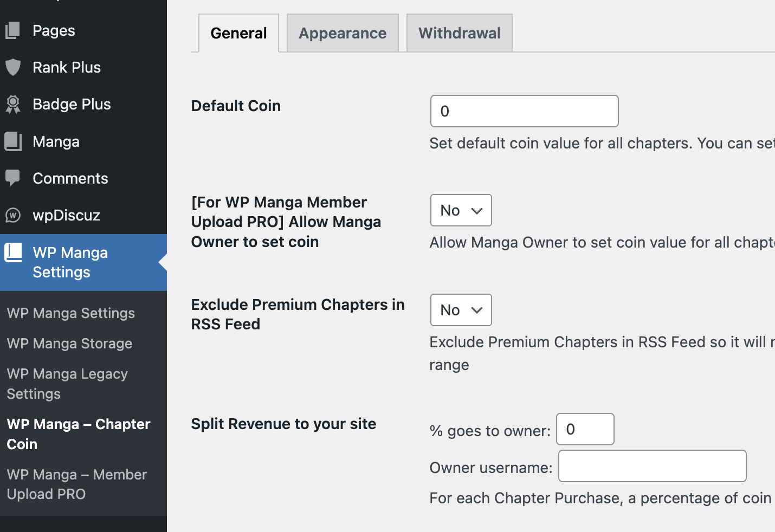Open WP Manga Legacy Settings
Viewport: 775px width, 532px height.
(x=67, y=384)
